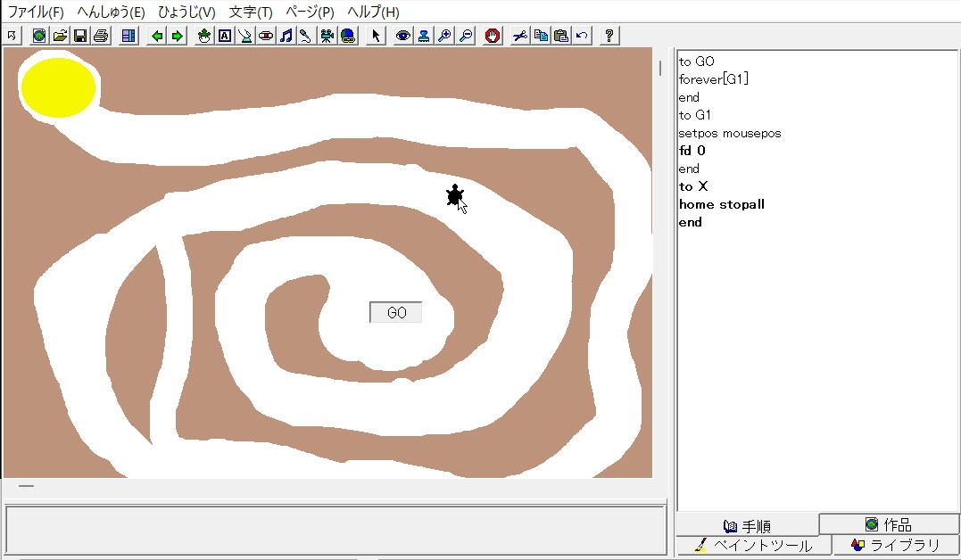Open a file with the folder icon
The height and width of the screenshot is (560, 961).
[60, 37]
